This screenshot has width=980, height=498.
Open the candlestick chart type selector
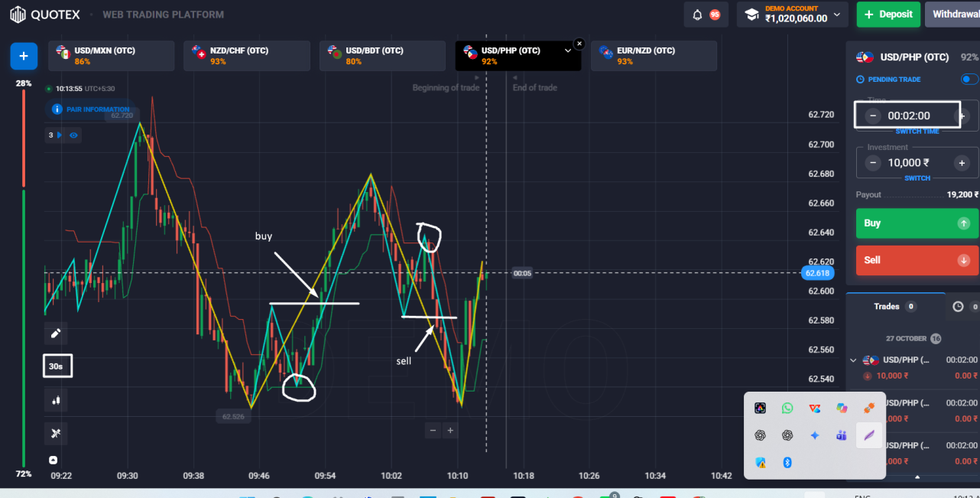56,400
